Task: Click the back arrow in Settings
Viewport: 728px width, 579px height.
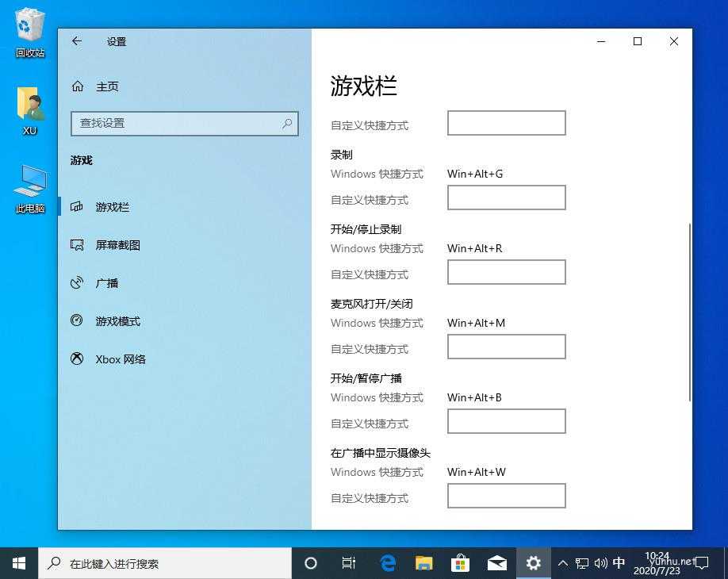Action: pos(76,41)
